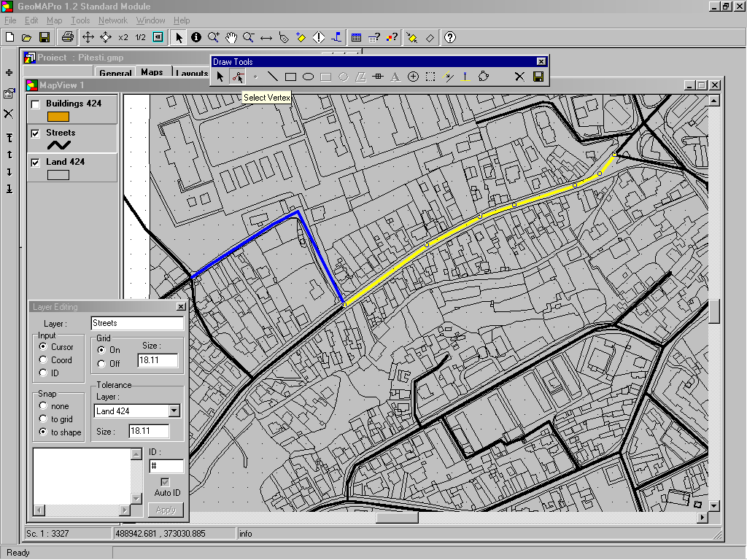Select the Line draw tool

(272, 77)
